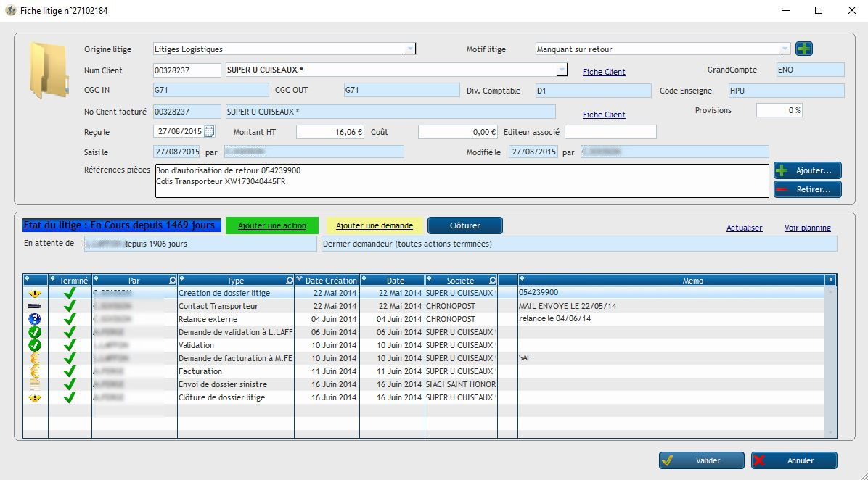Click the Num Client field 00328237
The height and width of the screenshot is (480, 868).
187,70
